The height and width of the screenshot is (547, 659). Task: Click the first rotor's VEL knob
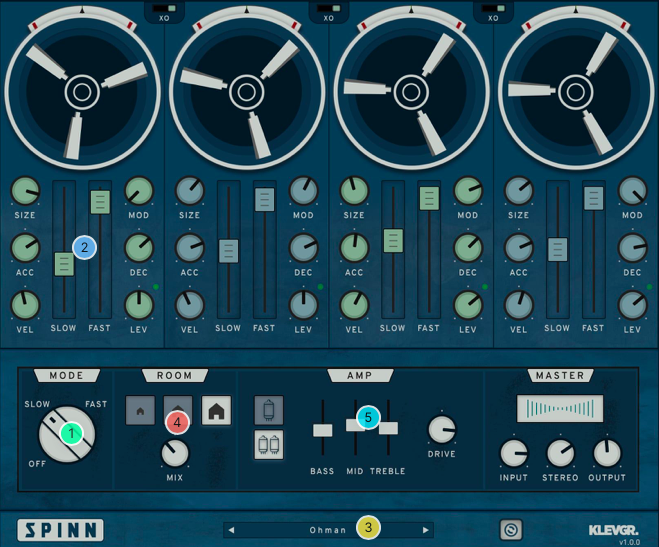tap(25, 305)
